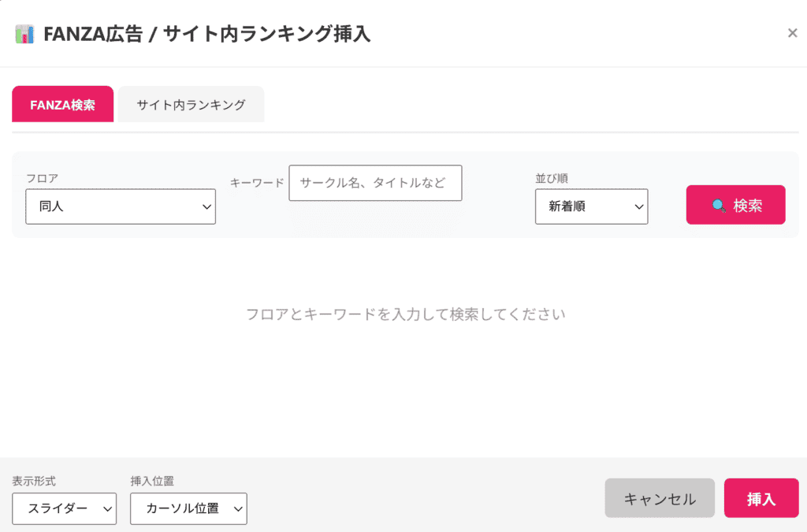Focus the キーワード search input field
This screenshot has height=532, width=807.
[375, 183]
